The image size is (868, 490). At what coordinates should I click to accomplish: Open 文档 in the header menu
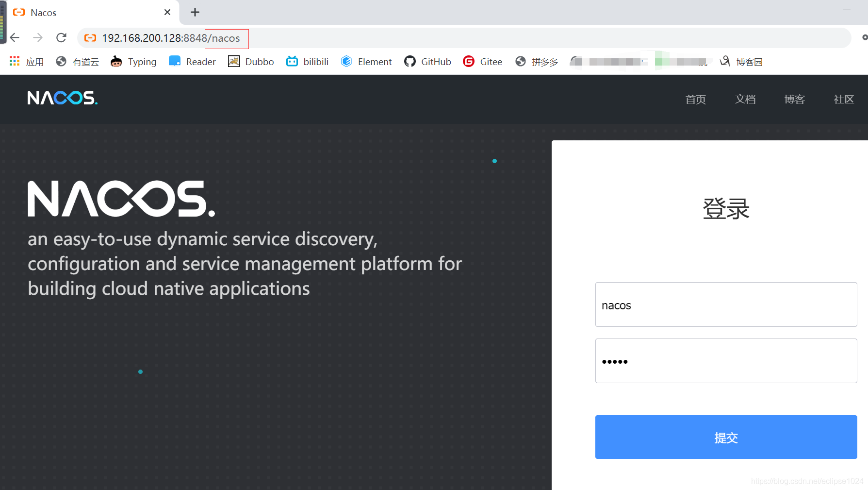pyautogui.click(x=745, y=99)
